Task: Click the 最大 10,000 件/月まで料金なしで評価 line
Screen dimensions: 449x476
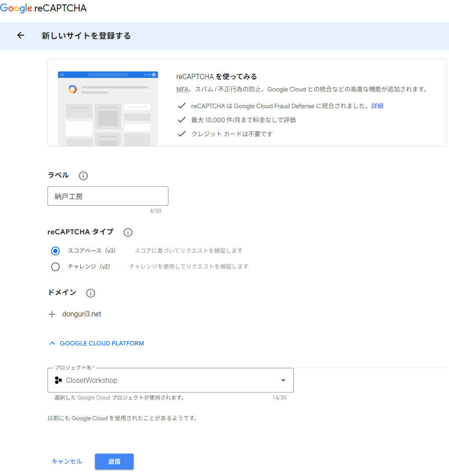Action: (x=243, y=120)
